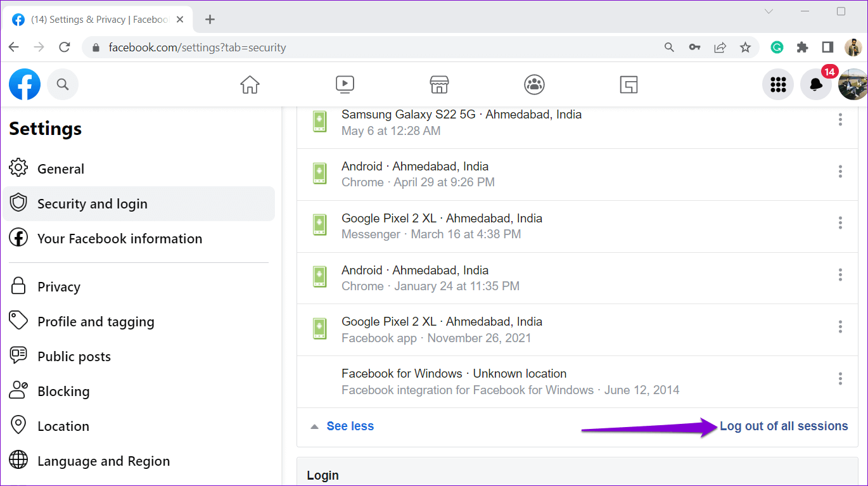
Task: Open Profile and tagging settings
Action: (x=139, y=321)
